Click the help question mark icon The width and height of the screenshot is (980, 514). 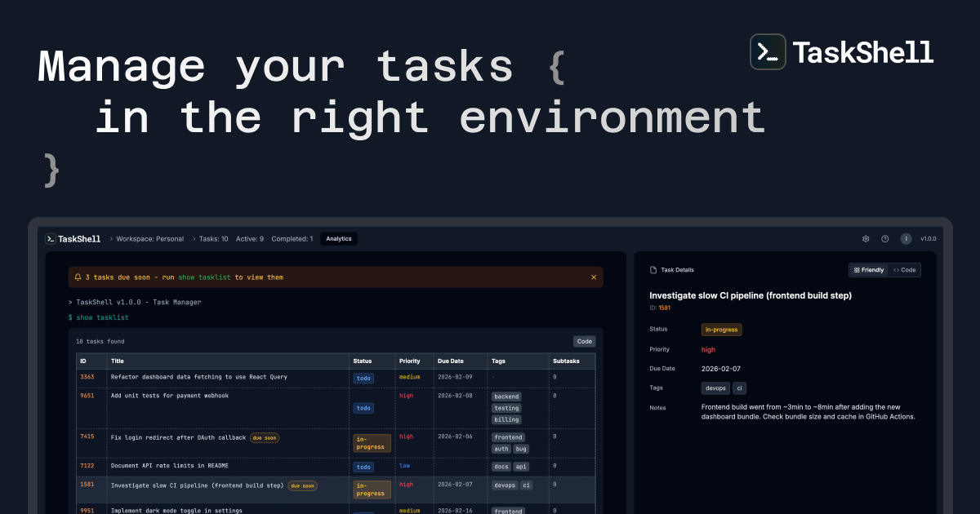point(884,238)
